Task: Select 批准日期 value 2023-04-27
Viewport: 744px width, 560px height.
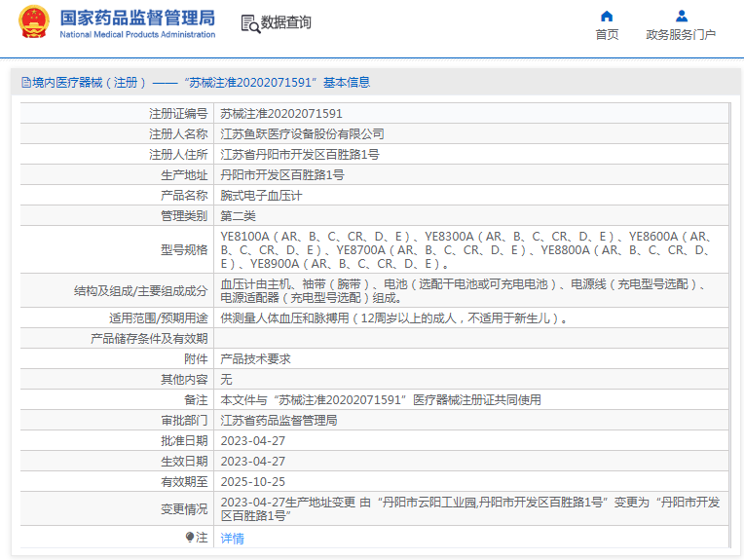Action: click(253, 441)
